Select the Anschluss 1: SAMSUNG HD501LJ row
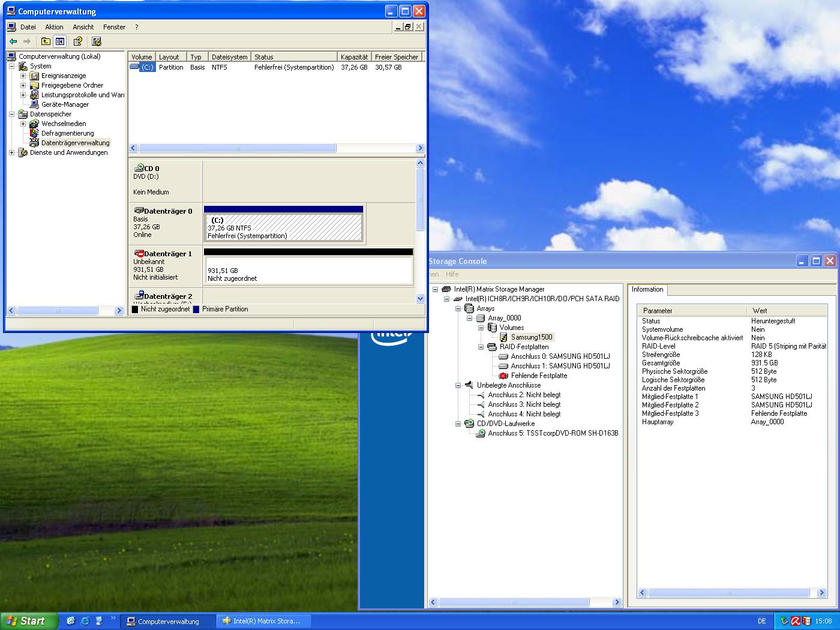Screen dimensions: 840x630 (560, 366)
